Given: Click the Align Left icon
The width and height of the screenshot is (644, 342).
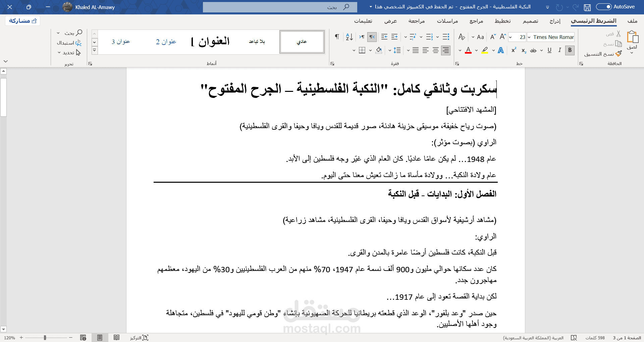Looking at the screenshot, I should tap(426, 50).
